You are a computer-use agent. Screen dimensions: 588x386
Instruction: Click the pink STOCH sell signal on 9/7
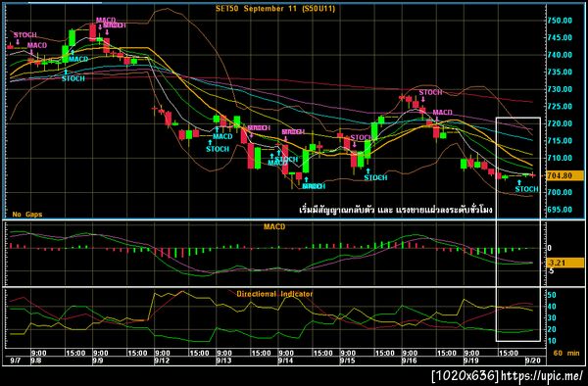25,35
